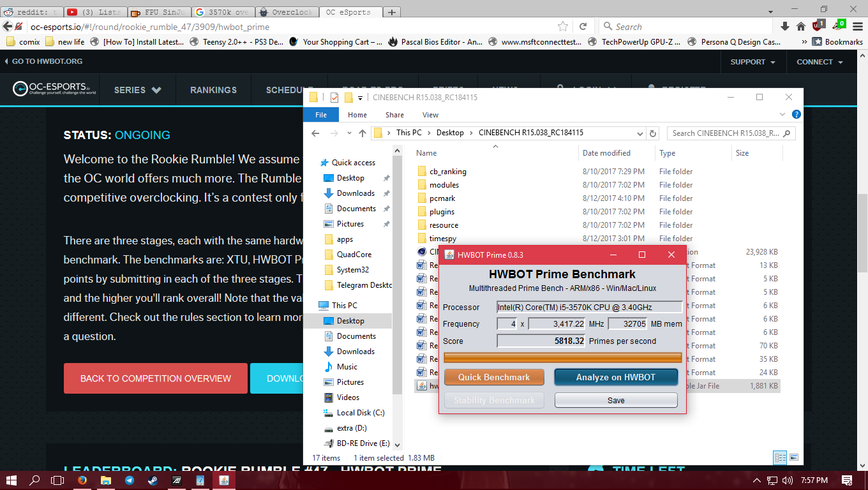868x490 pixels.
Task: Select timespy folder
Action: pos(442,239)
